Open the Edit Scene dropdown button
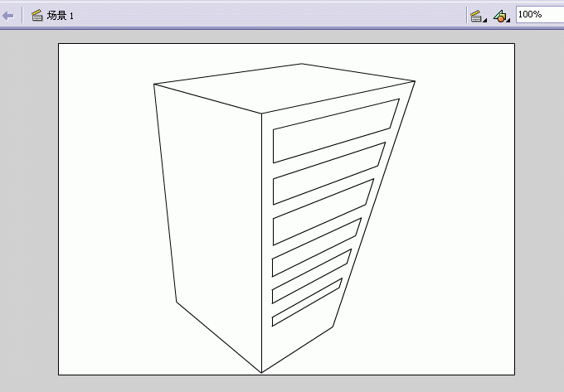The image size is (564, 392). (478, 17)
